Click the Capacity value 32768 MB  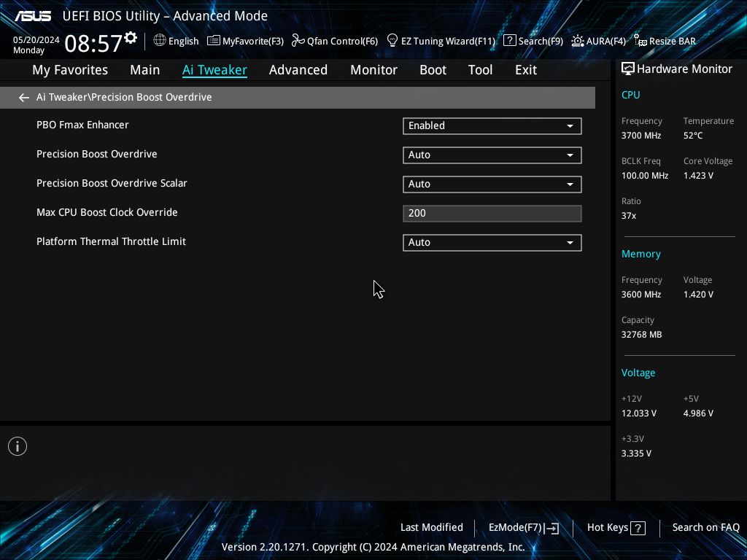click(x=641, y=335)
